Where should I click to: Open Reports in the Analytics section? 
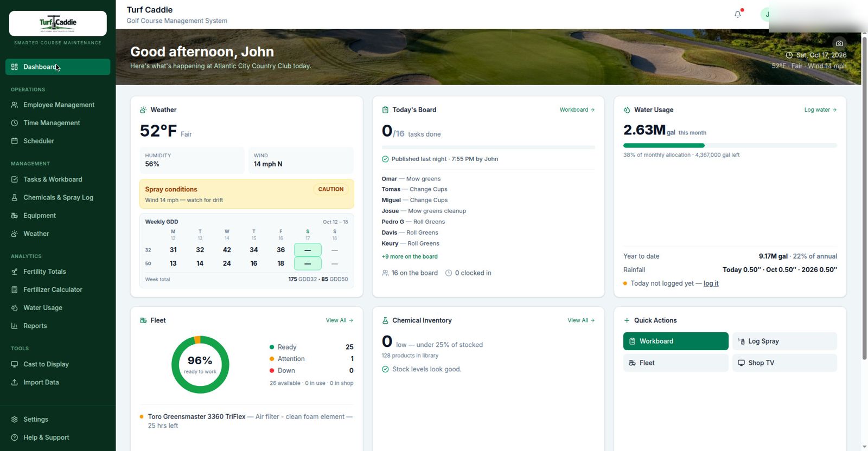[58, 326]
